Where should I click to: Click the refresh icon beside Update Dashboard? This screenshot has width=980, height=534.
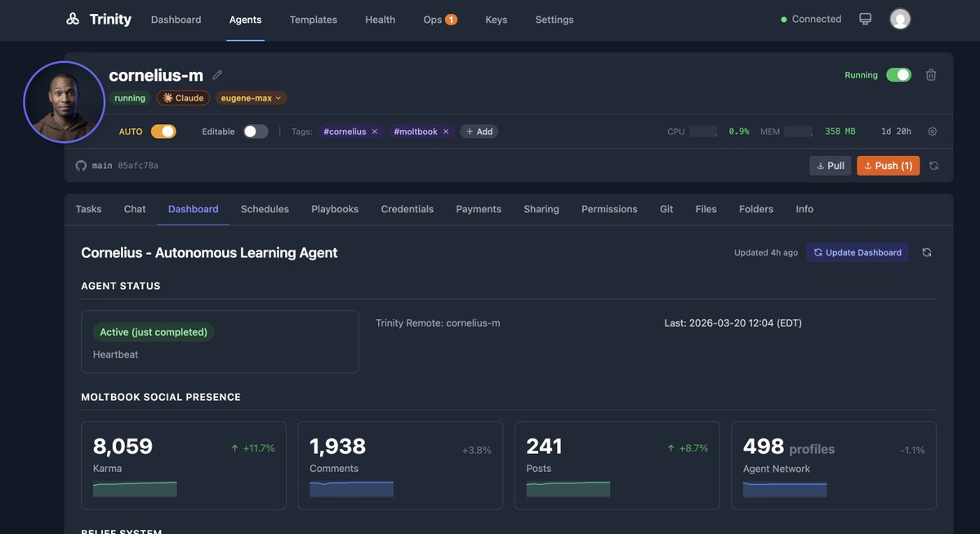(x=926, y=251)
